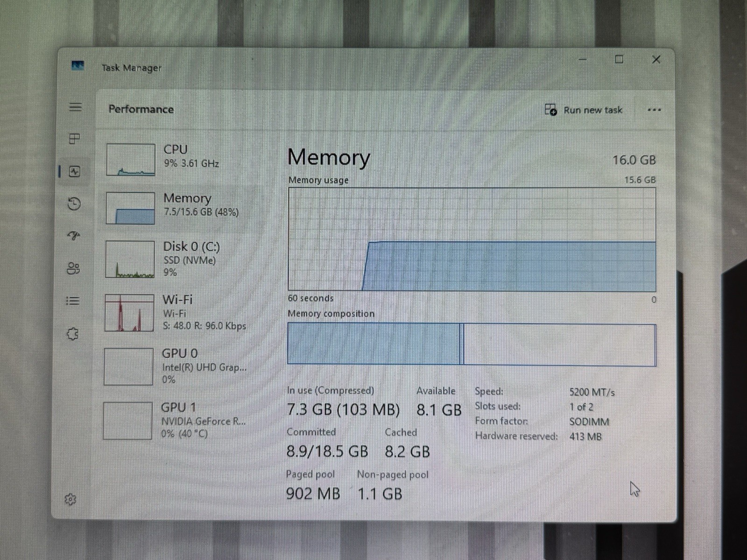Click the 60 seconds graph label

click(310, 298)
